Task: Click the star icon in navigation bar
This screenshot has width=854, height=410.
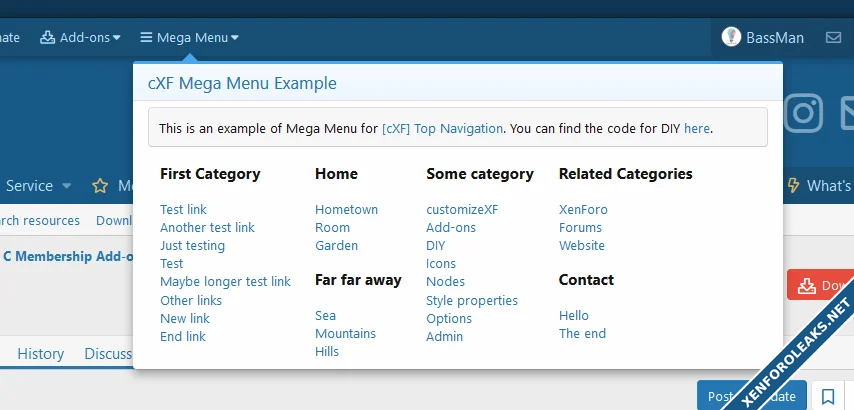Action: [x=100, y=186]
